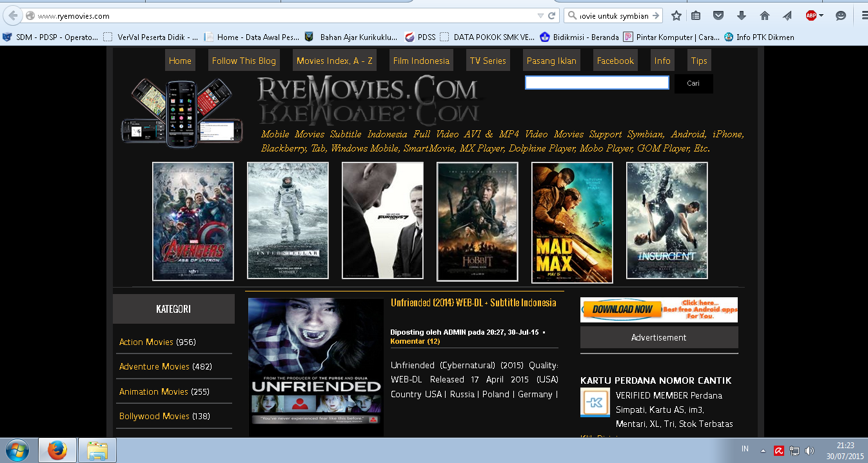The height and width of the screenshot is (463, 868).
Task: Save page to Pocket icon
Action: click(718, 15)
